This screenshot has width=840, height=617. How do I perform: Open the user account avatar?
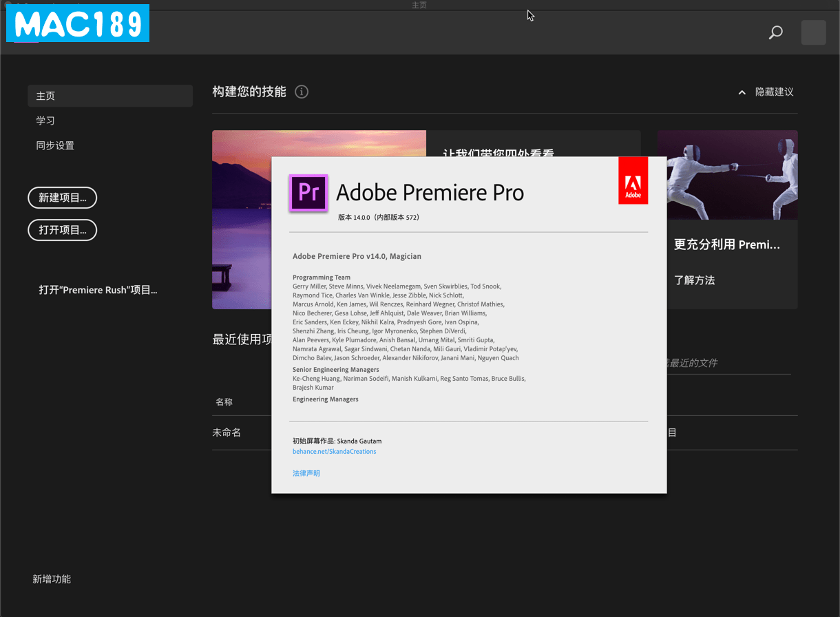coord(813,32)
